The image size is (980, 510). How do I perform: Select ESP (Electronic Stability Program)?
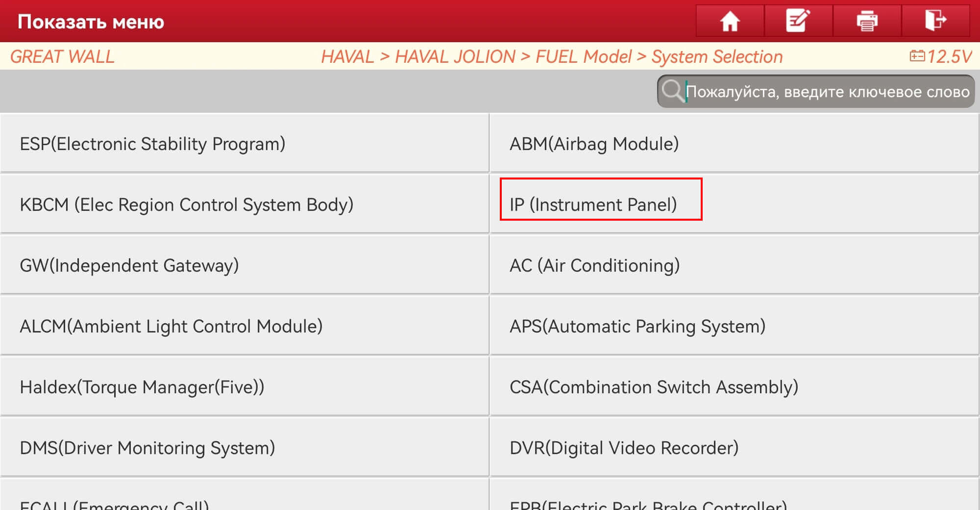[245, 143]
